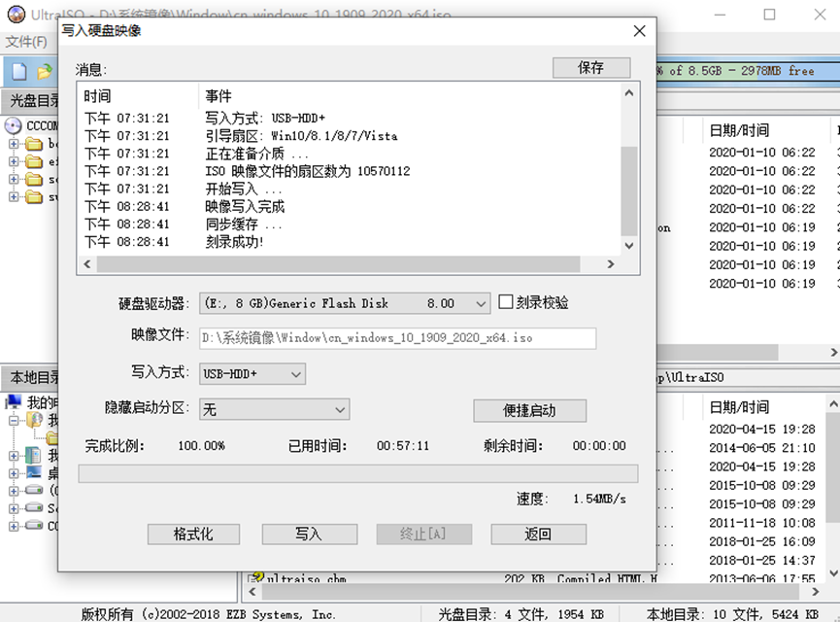The width and height of the screenshot is (840, 622).
Task: Click the 返回 button
Action: tap(538, 535)
